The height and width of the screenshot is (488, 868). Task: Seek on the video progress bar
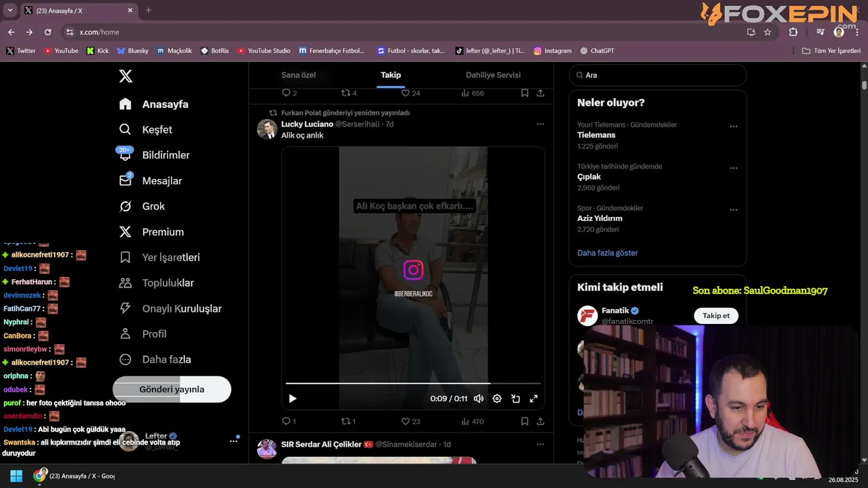pyautogui.click(x=413, y=384)
